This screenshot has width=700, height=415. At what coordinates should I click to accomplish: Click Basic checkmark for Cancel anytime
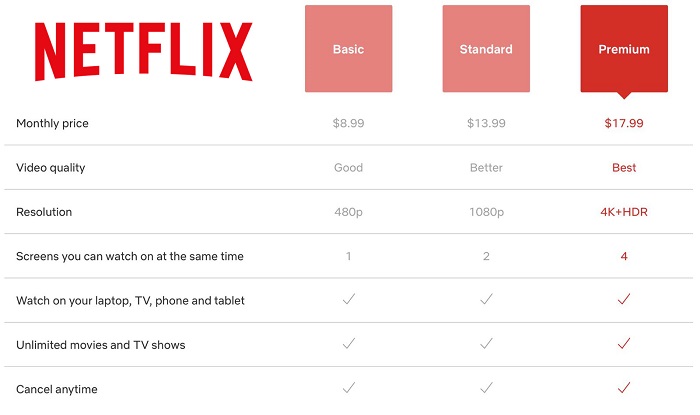click(x=348, y=388)
